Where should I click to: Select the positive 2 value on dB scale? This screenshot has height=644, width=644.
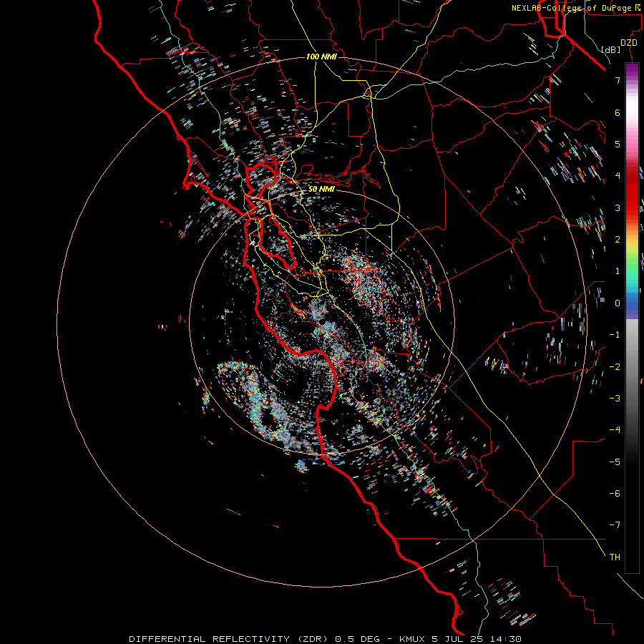coord(618,240)
